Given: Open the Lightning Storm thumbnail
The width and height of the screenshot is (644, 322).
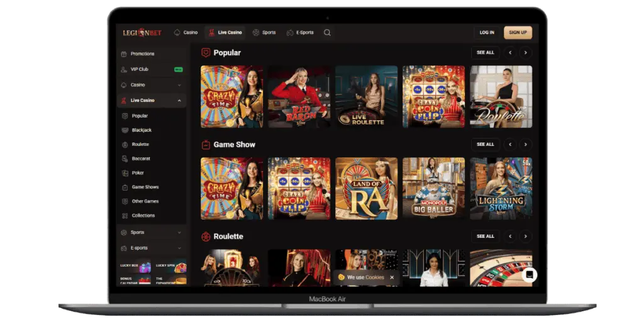Looking at the screenshot, I should click(x=501, y=189).
